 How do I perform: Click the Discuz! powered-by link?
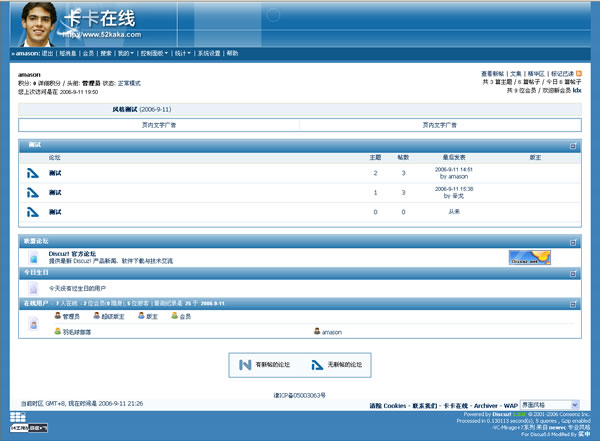[x=502, y=414]
